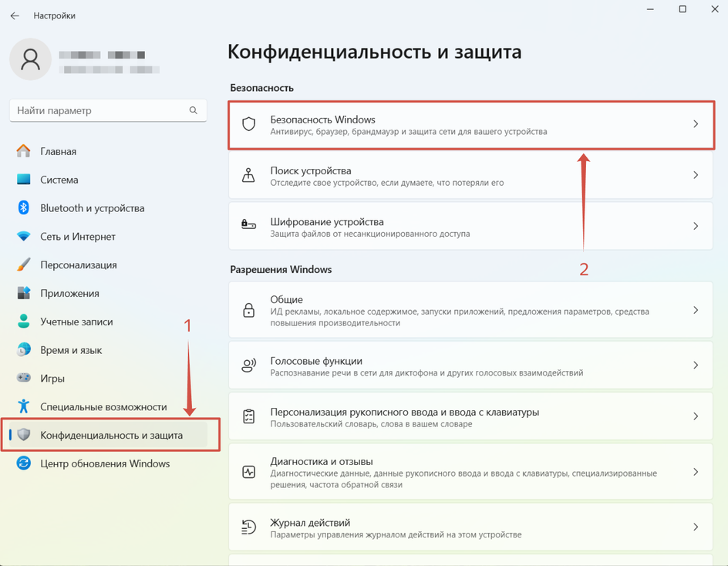Click the blurred account name
728x566 pixels.
coord(102,55)
